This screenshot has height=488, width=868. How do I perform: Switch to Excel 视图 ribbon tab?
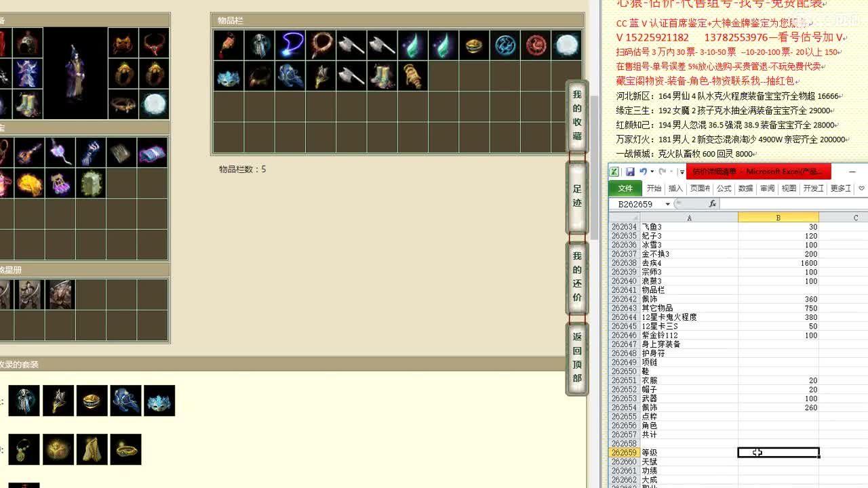(x=789, y=188)
